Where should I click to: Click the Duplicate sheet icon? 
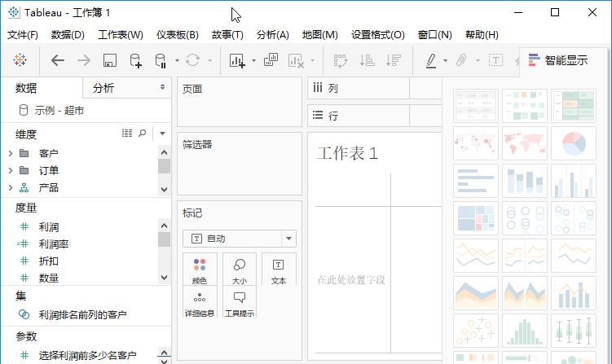[x=271, y=59]
